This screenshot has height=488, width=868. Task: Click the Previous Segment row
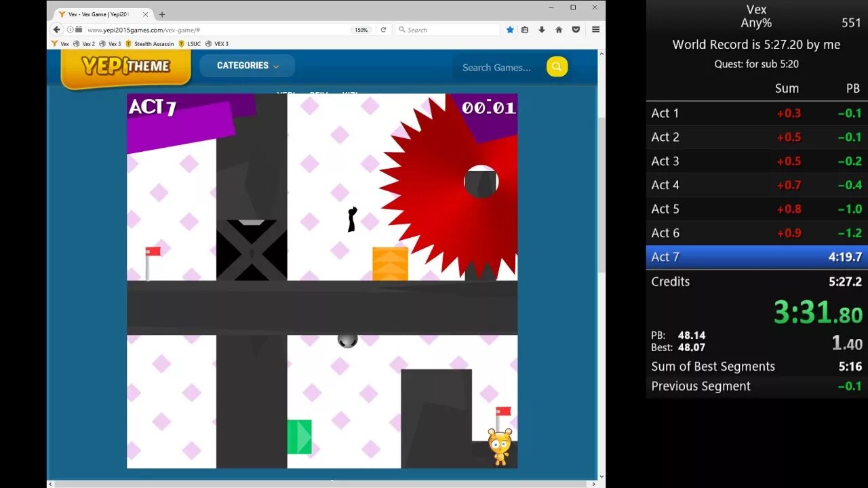[x=757, y=386]
